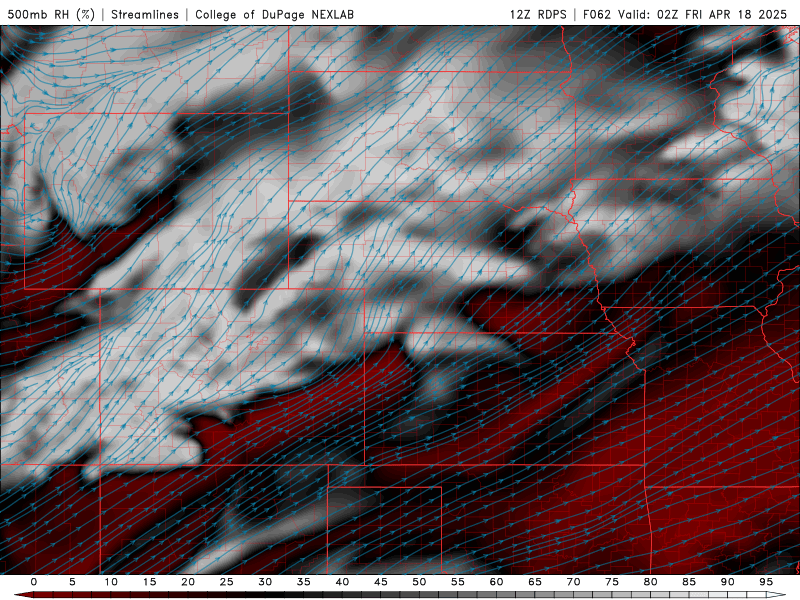The width and height of the screenshot is (800, 600).
Task: Click the colorbar label "80"
Action: (x=651, y=582)
